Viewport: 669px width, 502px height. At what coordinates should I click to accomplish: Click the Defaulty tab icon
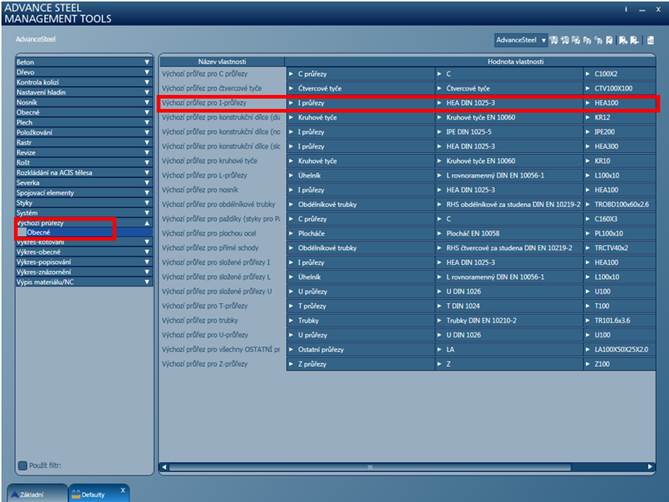coord(76,494)
